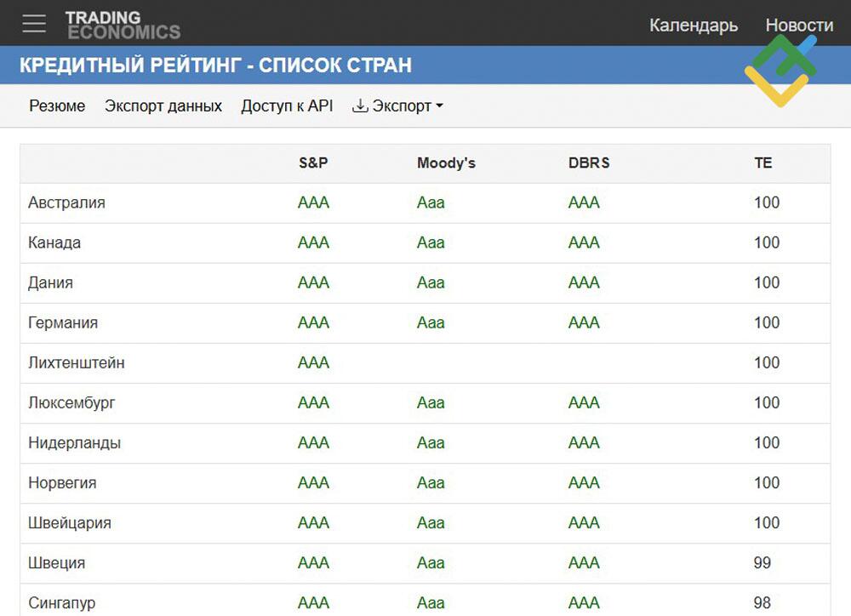Open the Сингапур country link
This screenshot has height=616, width=851.
click(x=62, y=603)
